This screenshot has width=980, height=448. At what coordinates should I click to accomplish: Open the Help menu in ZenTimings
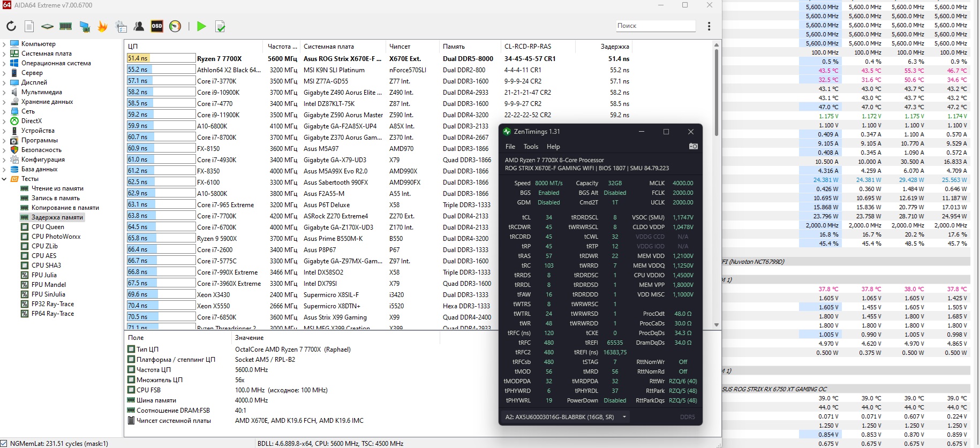(553, 147)
